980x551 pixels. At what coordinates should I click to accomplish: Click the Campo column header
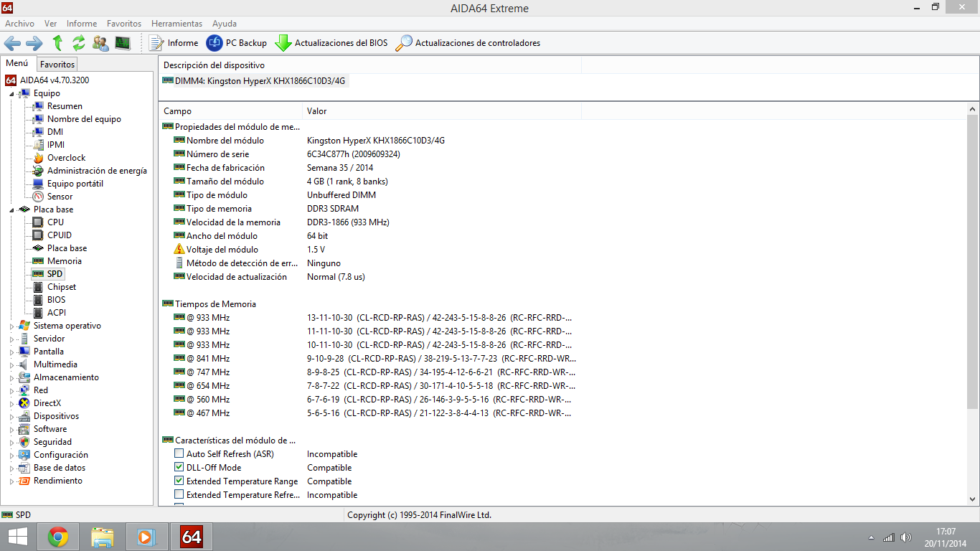pos(231,111)
